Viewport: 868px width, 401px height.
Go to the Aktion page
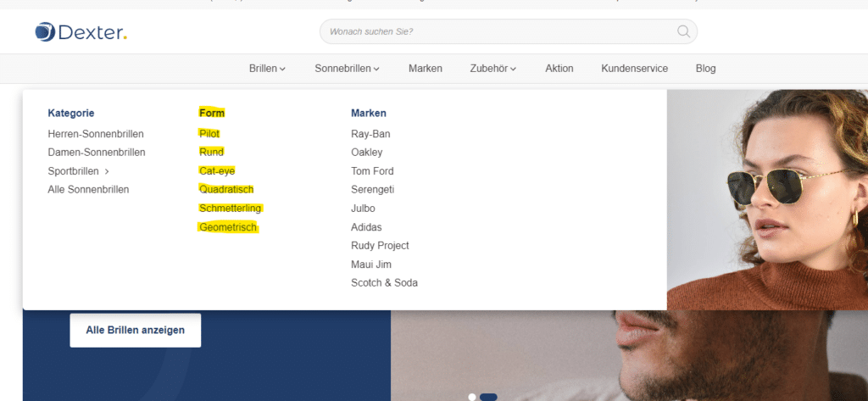click(x=559, y=69)
